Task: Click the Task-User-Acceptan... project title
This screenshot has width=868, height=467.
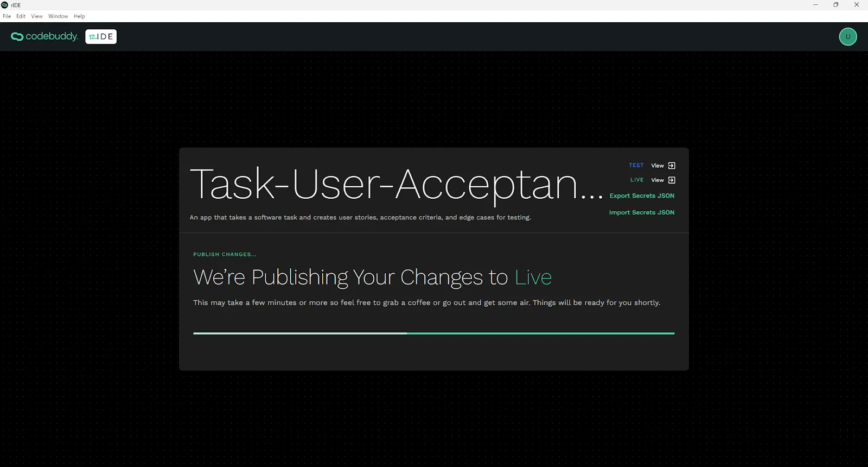Action: tap(396, 185)
